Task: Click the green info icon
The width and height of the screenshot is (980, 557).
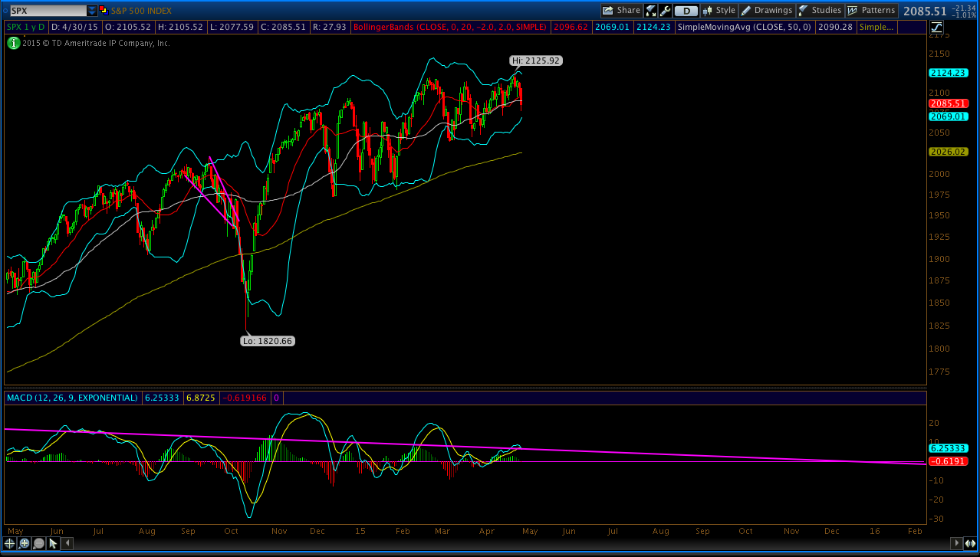Action: pos(13,43)
